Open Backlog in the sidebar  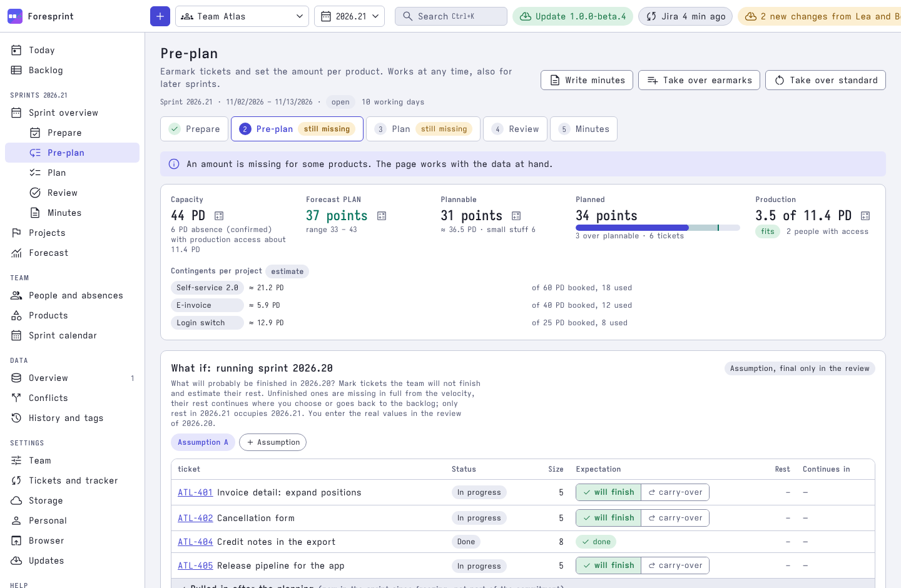(72, 70)
